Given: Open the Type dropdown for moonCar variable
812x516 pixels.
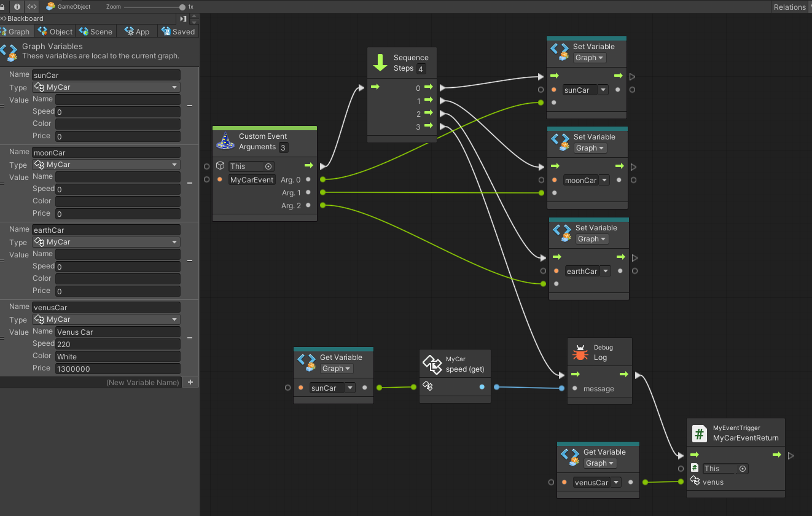Looking at the screenshot, I should click(106, 165).
